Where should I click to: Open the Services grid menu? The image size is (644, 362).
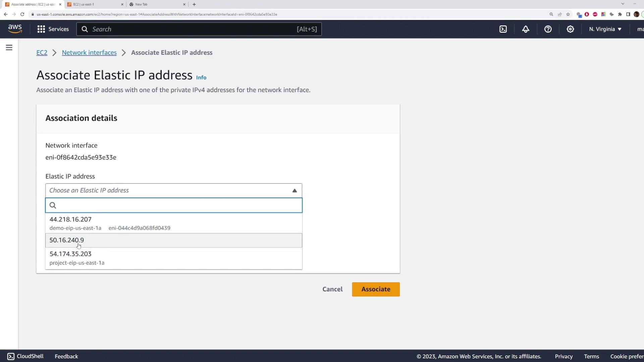[x=53, y=29]
